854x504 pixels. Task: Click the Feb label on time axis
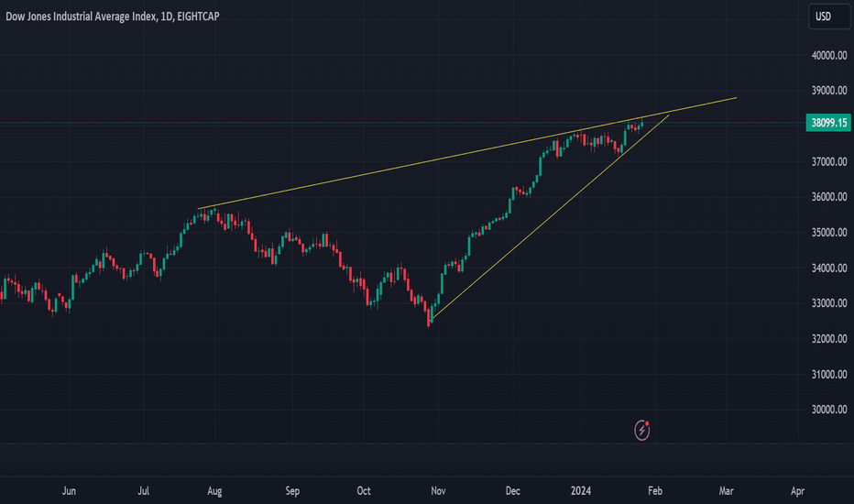pyautogui.click(x=655, y=491)
